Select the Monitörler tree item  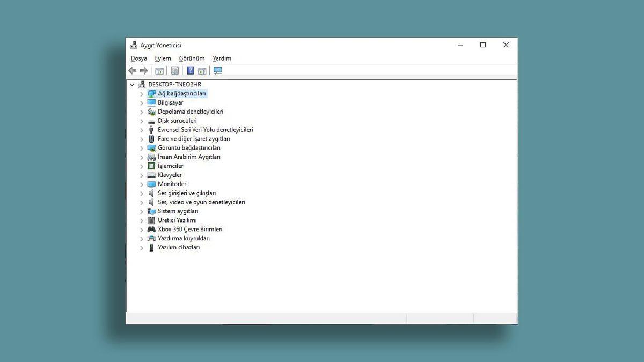(172, 184)
